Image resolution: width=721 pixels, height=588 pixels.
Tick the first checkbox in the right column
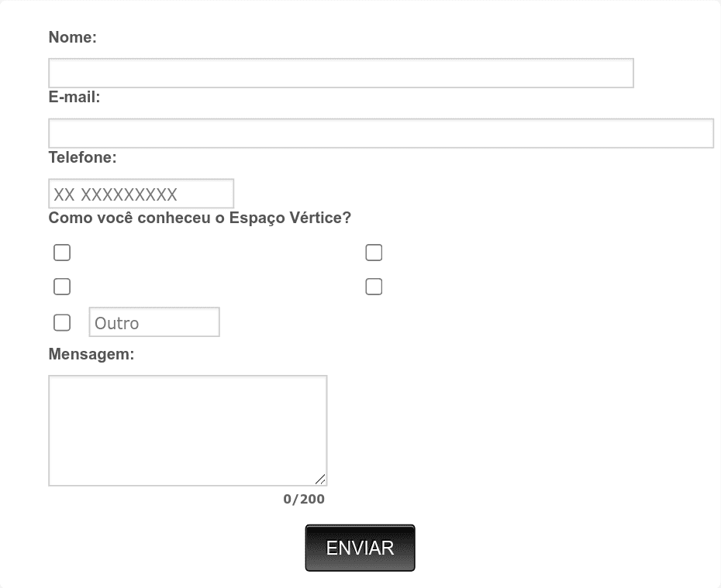coord(374,253)
